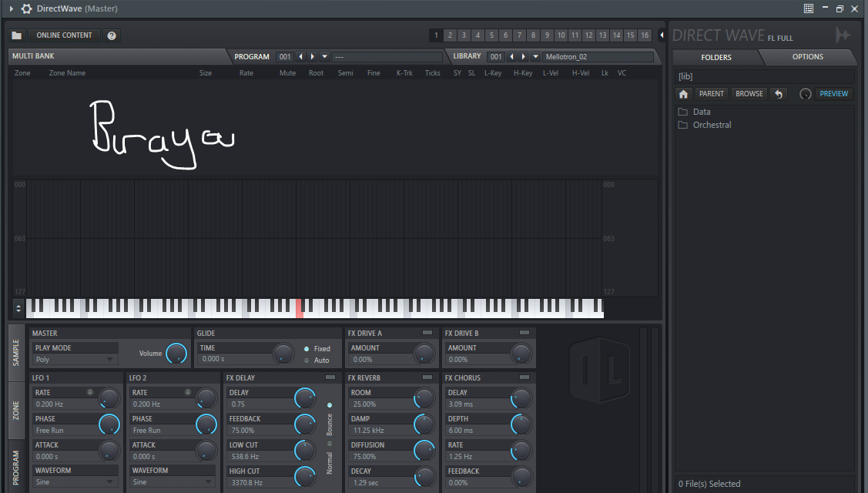Switch to OPTIONS tab
Screen dimensions: 868x493
pyautogui.click(x=808, y=57)
